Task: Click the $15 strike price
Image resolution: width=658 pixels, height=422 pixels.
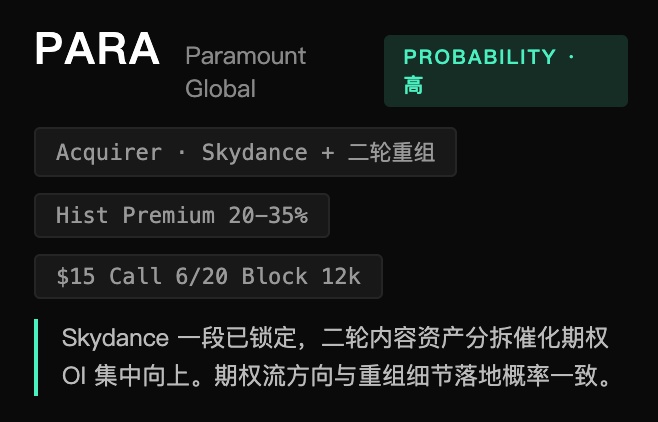Action: pyautogui.click(x=76, y=277)
